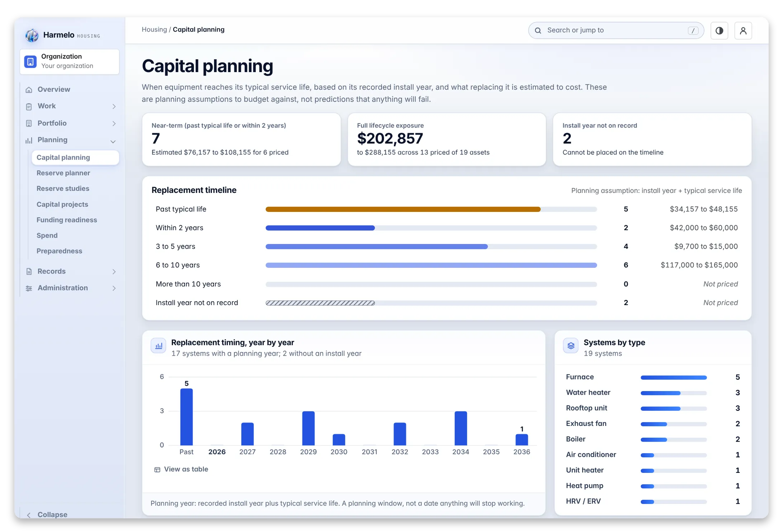Open the Reserve studies page
This screenshot has width=783, height=532.
[x=63, y=189]
